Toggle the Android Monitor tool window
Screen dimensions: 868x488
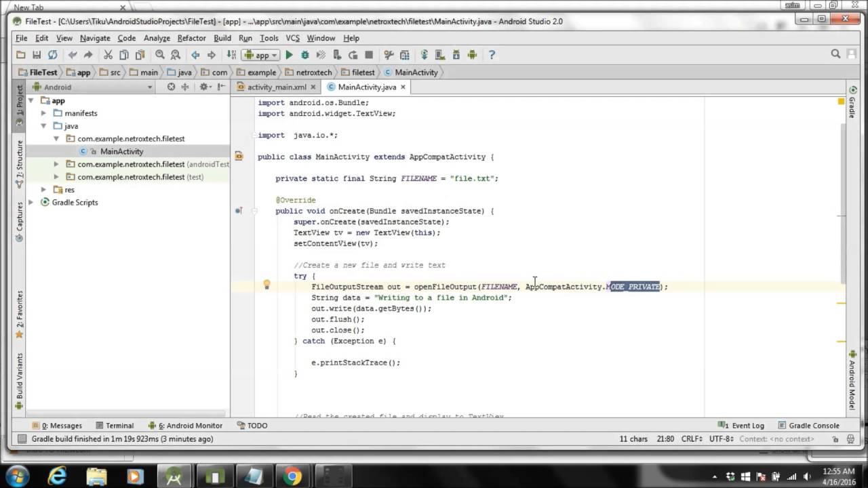pyautogui.click(x=184, y=426)
